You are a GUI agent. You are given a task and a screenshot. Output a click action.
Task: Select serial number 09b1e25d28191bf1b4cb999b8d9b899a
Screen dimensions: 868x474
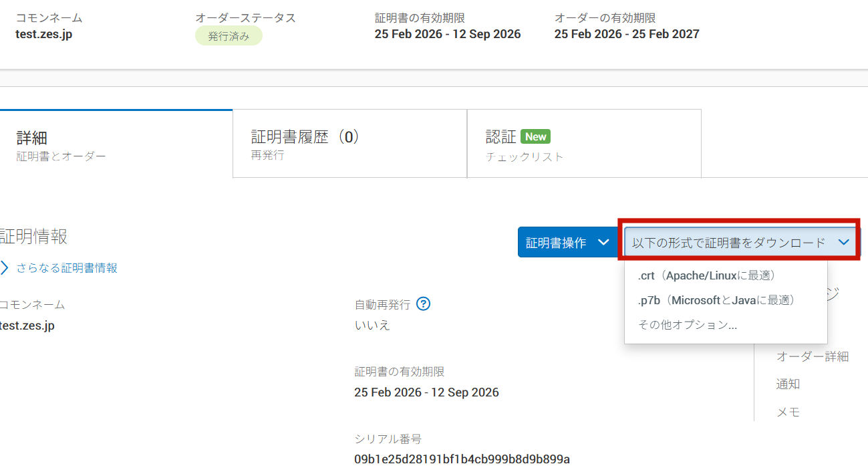point(462,459)
